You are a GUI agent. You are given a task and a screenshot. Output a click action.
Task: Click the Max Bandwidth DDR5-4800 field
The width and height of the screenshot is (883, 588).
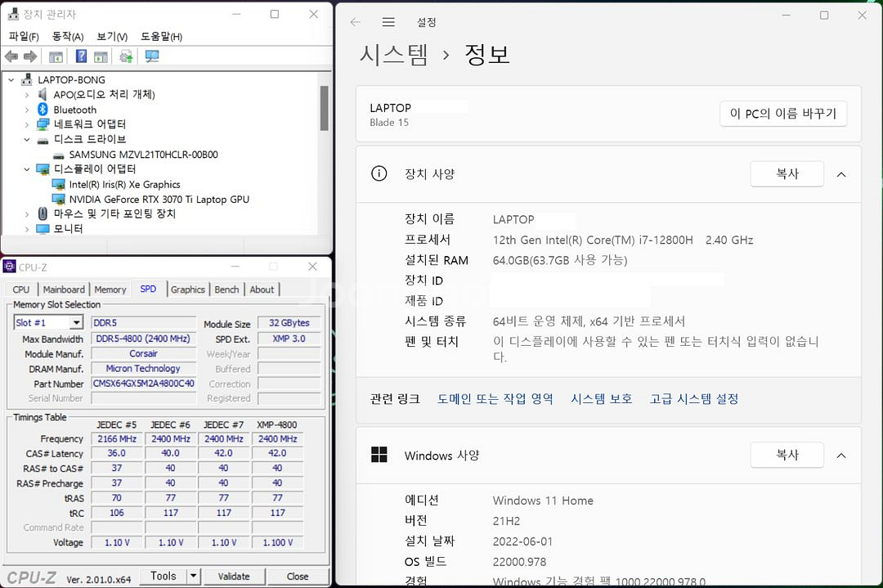(144, 339)
